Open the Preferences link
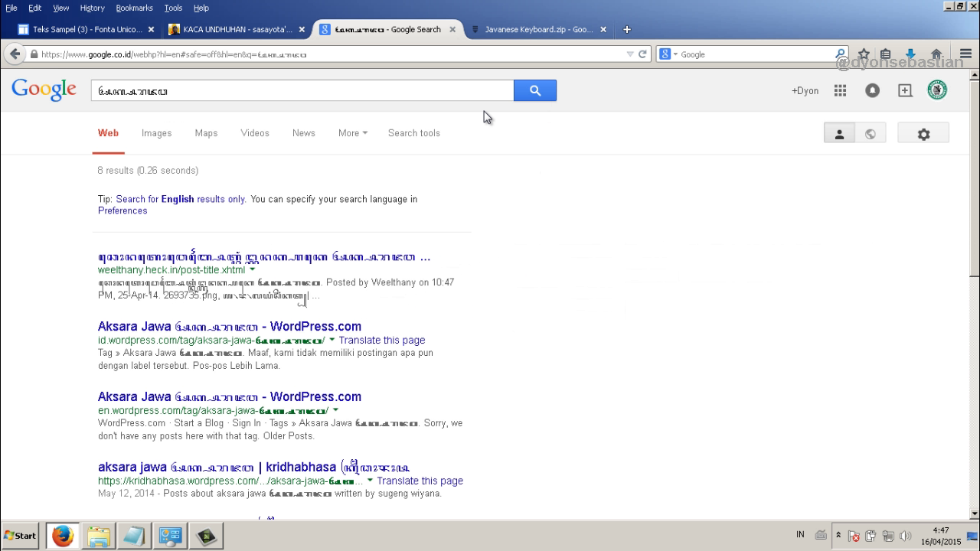Image resolution: width=980 pixels, height=551 pixels. [122, 210]
